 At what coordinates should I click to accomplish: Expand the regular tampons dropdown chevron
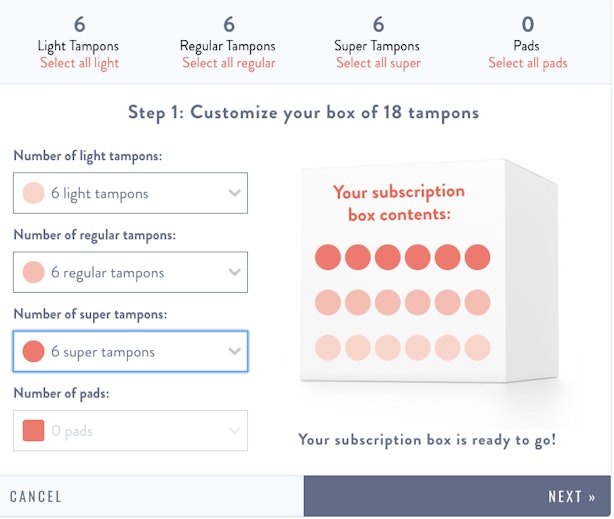[x=235, y=272]
